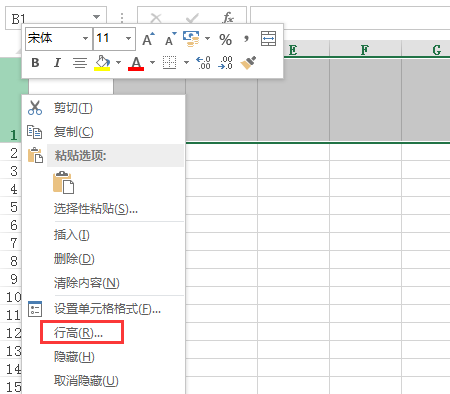Expand fill color options arrow
This screenshot has width=450, height=394.
[x=118, y=63]
